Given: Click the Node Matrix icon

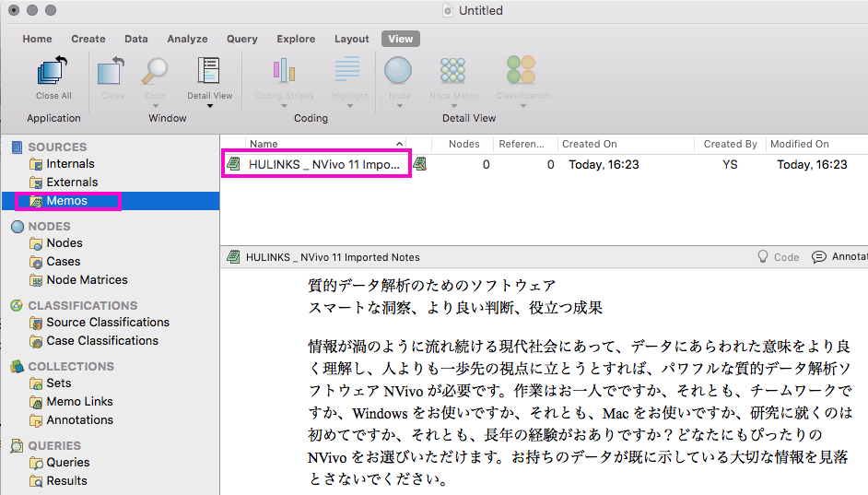Looking at the screenshot, I should click(x=452, y=71).
